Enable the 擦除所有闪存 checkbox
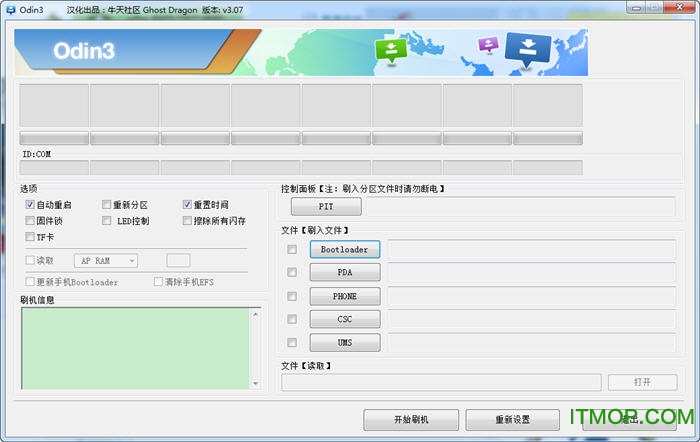700x442 pixels. 187,221
